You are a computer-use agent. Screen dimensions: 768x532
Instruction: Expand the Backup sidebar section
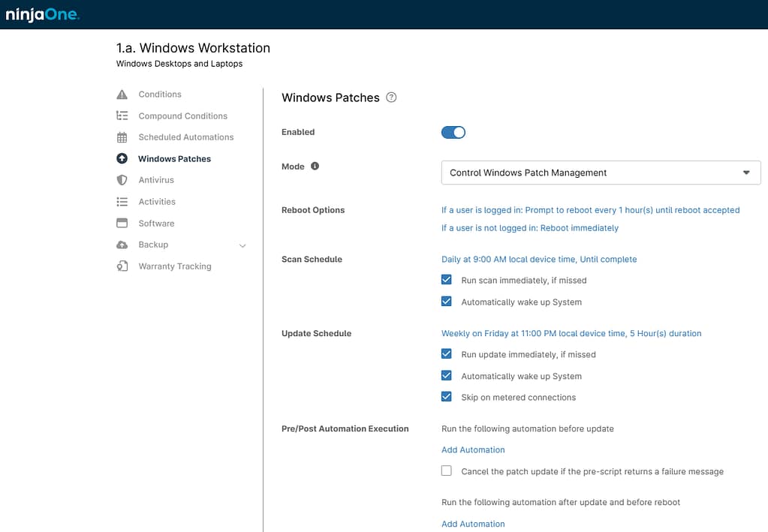(x=242, y=245)
